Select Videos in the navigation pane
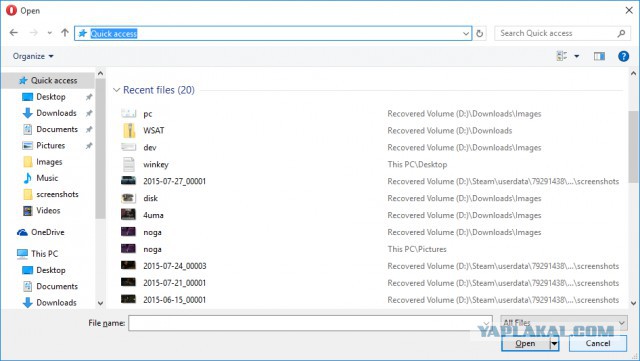Screen dimensions: 640x361 pyautogui.click(x=48, y=211)
